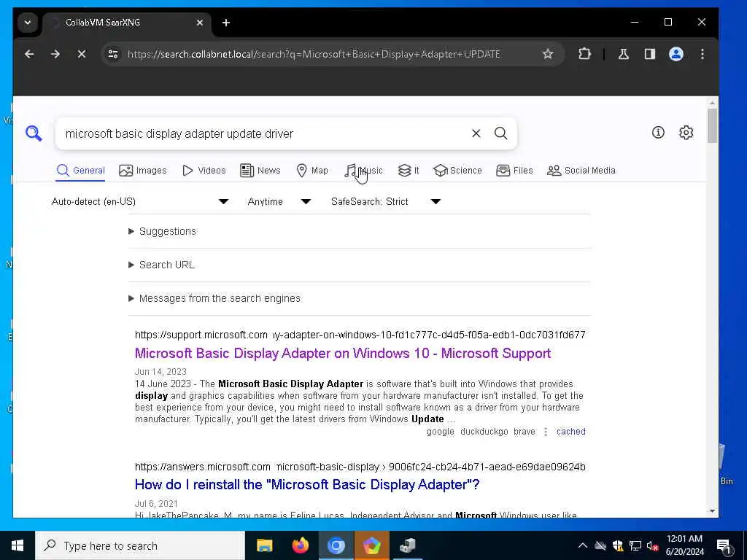The height and width of the screenshot is (560, 747).
Task: Switch to the Science category tab
Action: coord(458,171)
